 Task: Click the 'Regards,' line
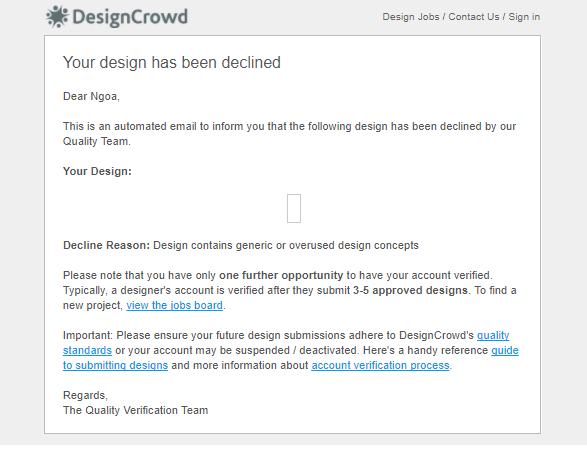tap(85, 395)
